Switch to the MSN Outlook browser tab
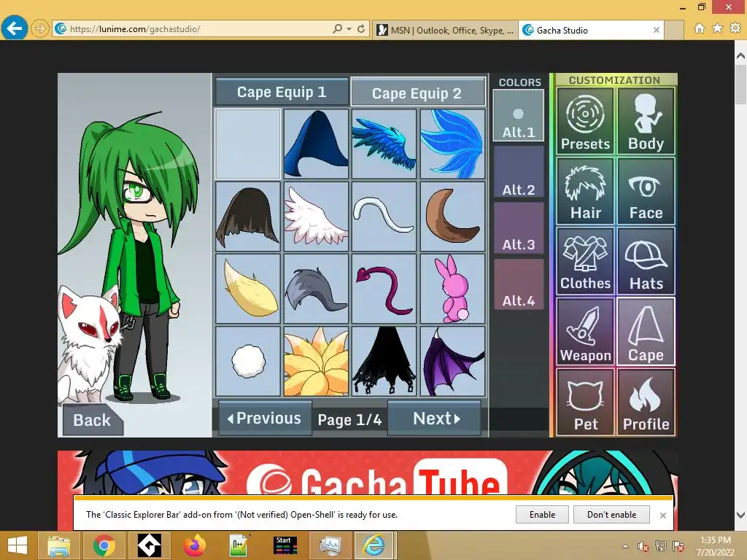Screen dimensions: 747x560 click(x=446, y=30)
